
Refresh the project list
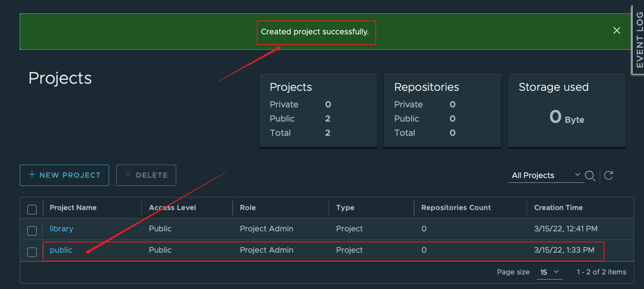point(608,175)
